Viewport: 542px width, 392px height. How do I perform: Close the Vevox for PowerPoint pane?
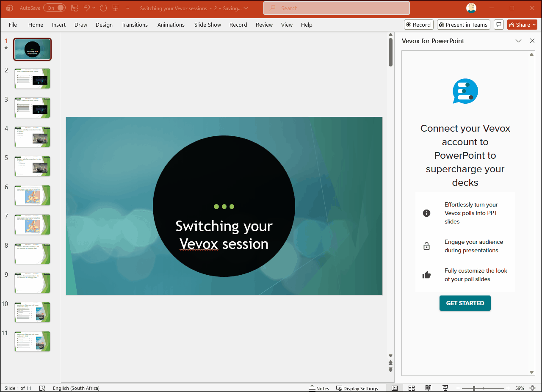click(532, 41)
